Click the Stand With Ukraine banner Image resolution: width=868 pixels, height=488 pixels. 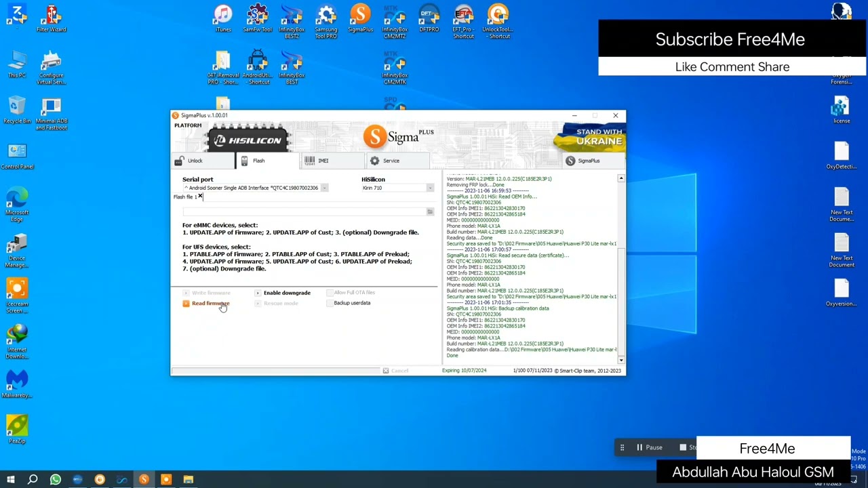[589, 136]
